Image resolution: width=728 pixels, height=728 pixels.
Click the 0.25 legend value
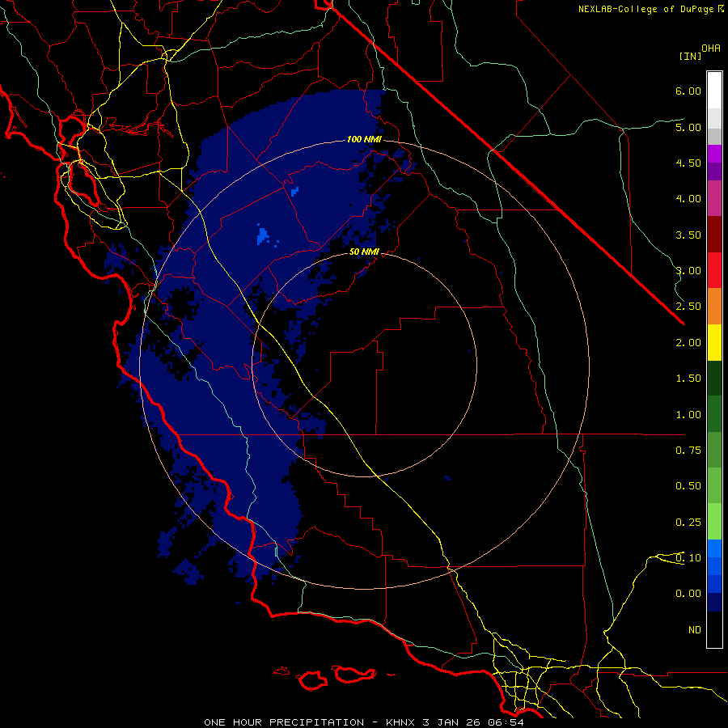click(x=688, y=523)
